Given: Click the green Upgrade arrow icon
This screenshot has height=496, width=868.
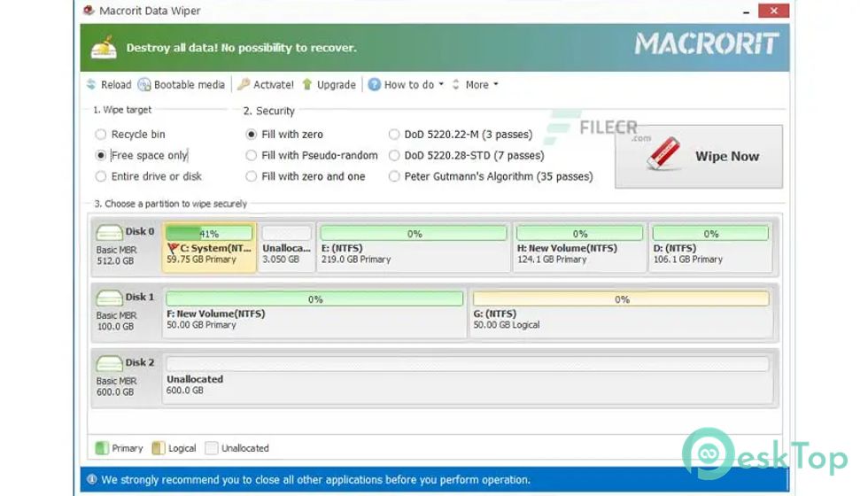Looking at the screenshot, I should click(307, 85).
